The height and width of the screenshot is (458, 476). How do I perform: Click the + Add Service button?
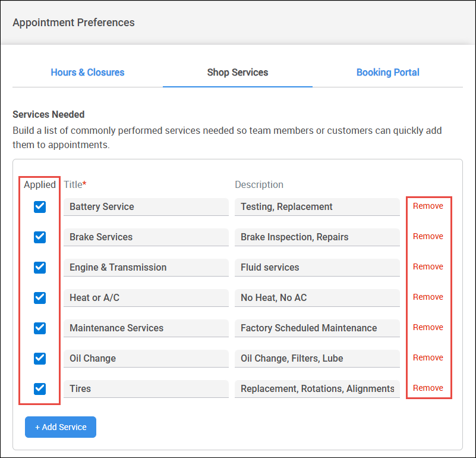61,427
